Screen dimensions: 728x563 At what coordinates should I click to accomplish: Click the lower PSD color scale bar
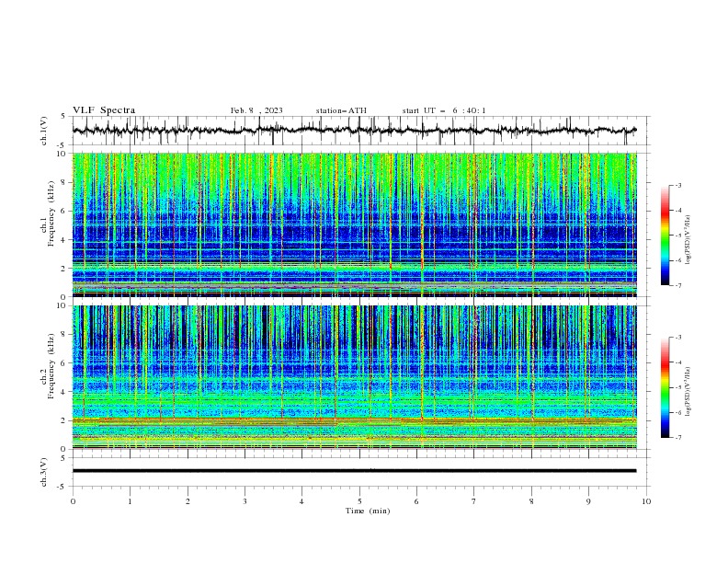click(x=665, y=387)
